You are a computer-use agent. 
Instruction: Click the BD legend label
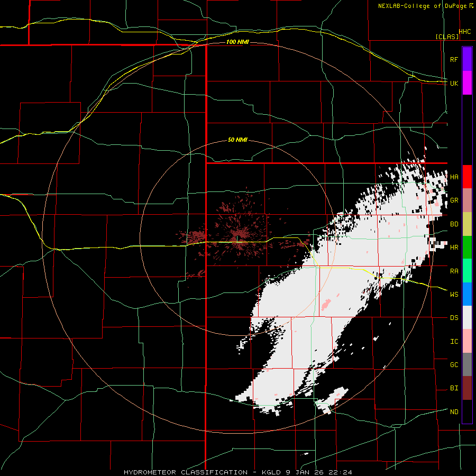[x=454, y=224]
